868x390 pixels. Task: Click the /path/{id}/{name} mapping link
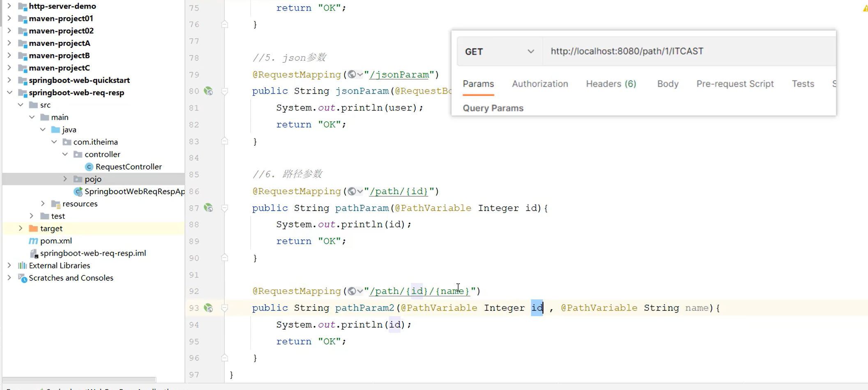(419, 291)
